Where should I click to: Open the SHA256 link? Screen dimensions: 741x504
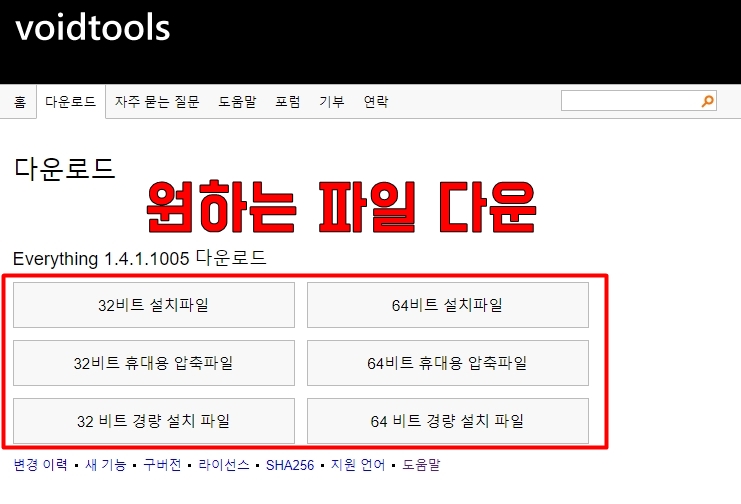(x=290, y=465)
